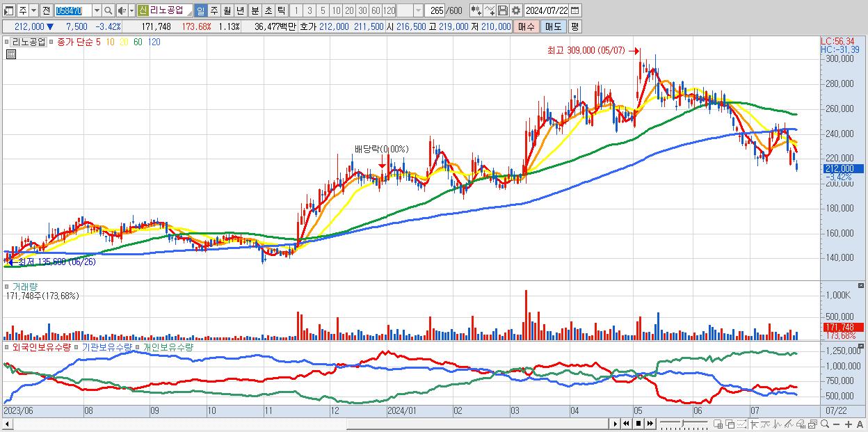Viewport: 868px width, 432px height.
Task: Open the 주 market type dropdown
Action: coord(33,10)
